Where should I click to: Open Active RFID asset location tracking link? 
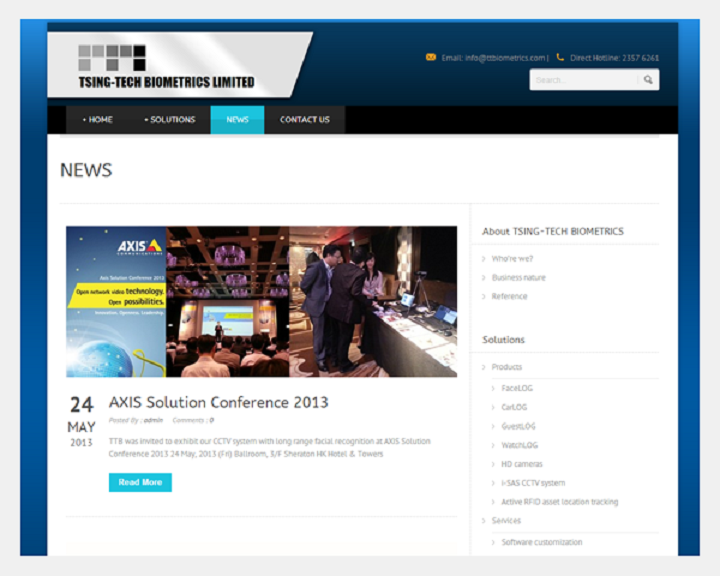pos(560,502)
